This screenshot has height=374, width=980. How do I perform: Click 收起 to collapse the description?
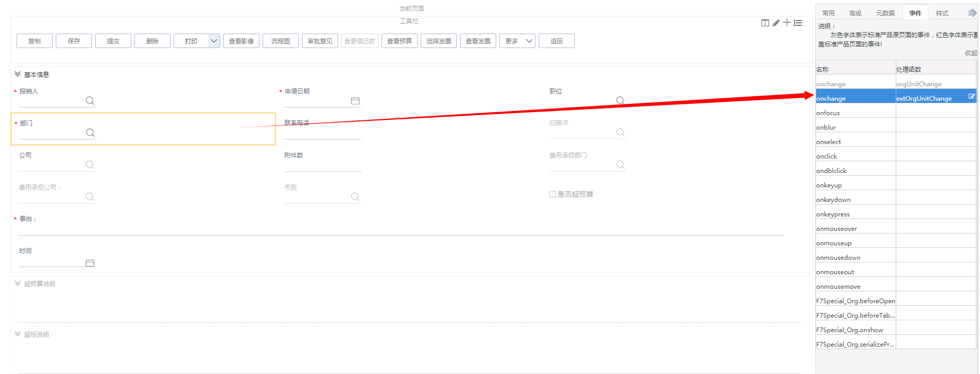tap(971, 53)
